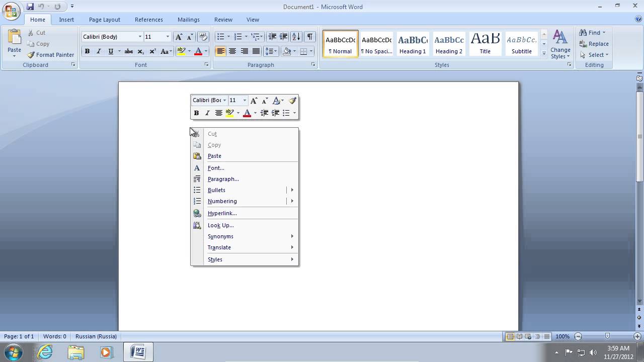Screen dimensions: 644x362
Task: Apply strikethrough in ribbon
Action: pos(128,51)
